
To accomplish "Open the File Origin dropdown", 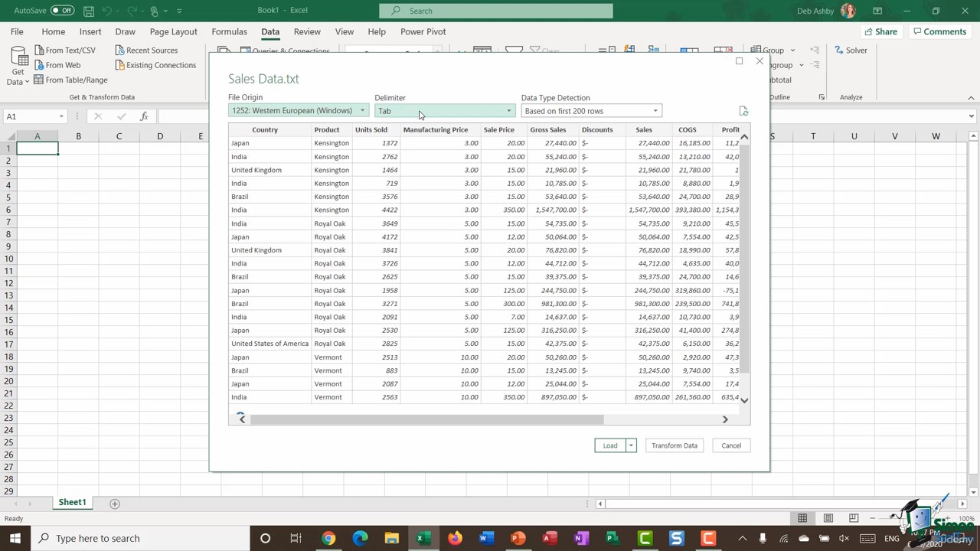I will (x=299, y=111).
